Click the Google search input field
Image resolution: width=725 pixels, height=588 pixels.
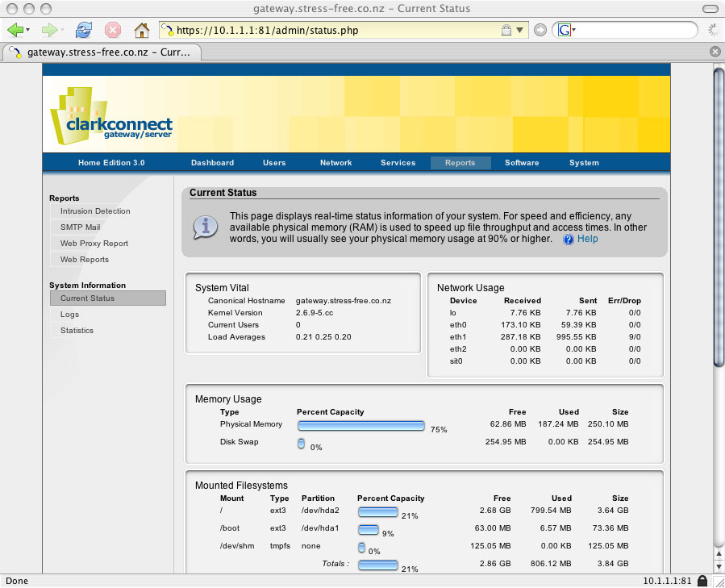click(635, 30)
